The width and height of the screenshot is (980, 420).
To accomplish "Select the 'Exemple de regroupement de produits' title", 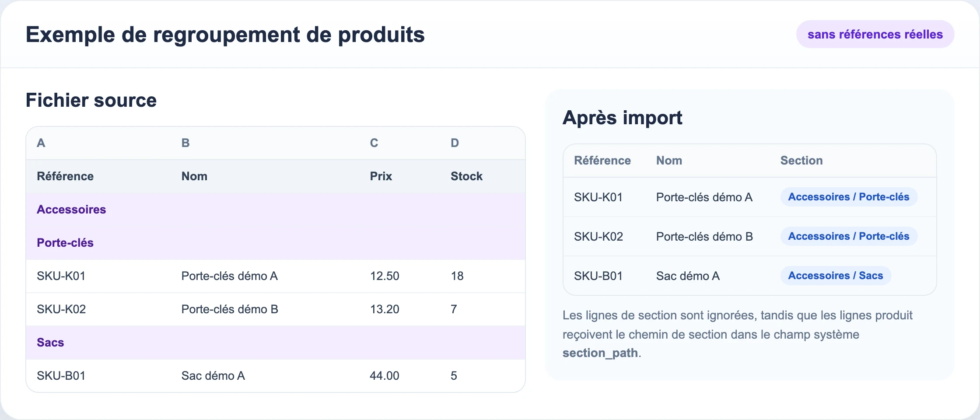I will point(225,35).
